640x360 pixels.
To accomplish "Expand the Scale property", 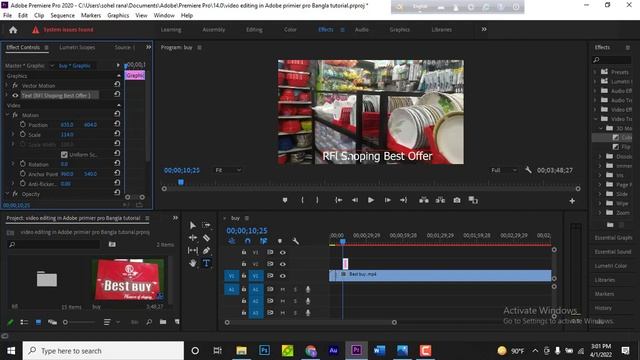I will [13, 134].
